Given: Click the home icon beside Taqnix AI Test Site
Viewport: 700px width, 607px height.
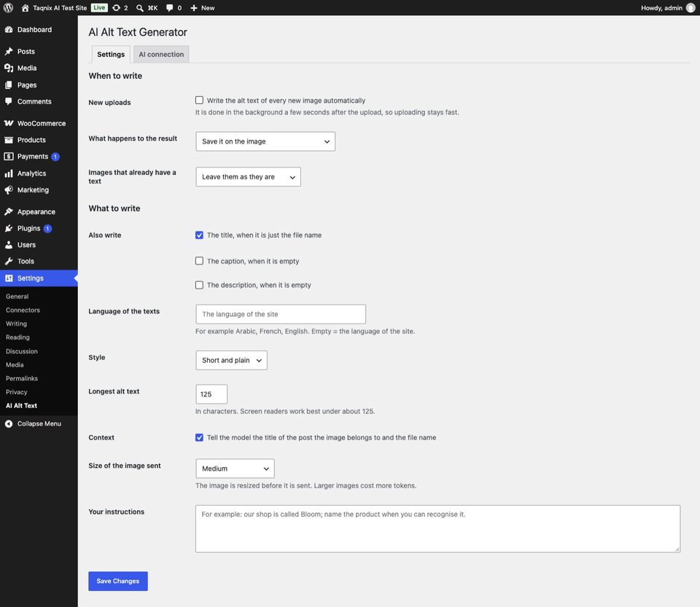Looking at the screenshot, I should click(x=25, y=7).
